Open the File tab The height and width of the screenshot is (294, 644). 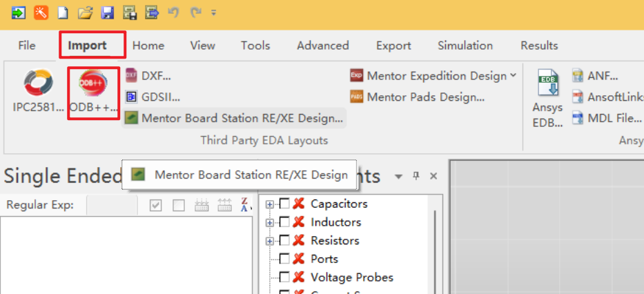pyautogui.click(x=27, y=45)
